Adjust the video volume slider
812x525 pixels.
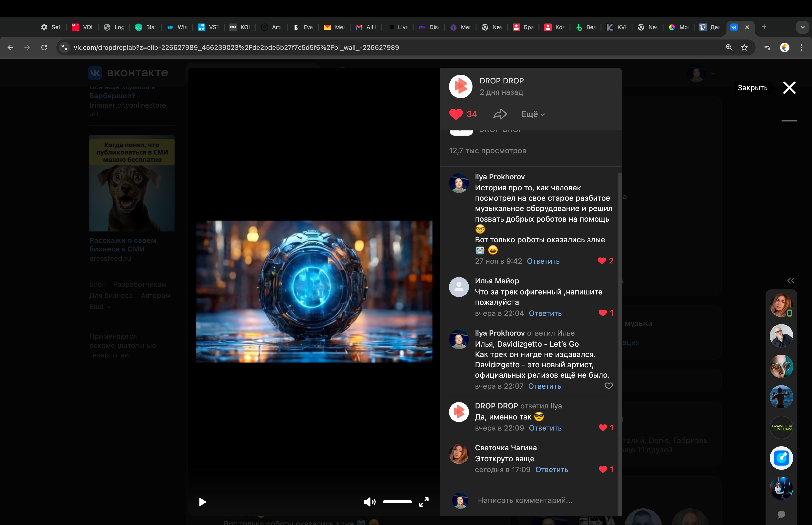pyautogui.click(x=397, y=502)
